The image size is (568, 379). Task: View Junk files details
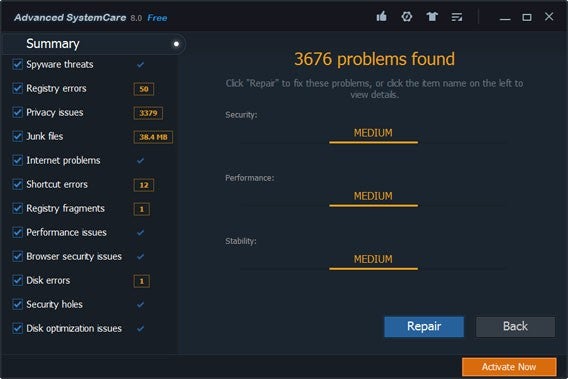pos(45,136)
